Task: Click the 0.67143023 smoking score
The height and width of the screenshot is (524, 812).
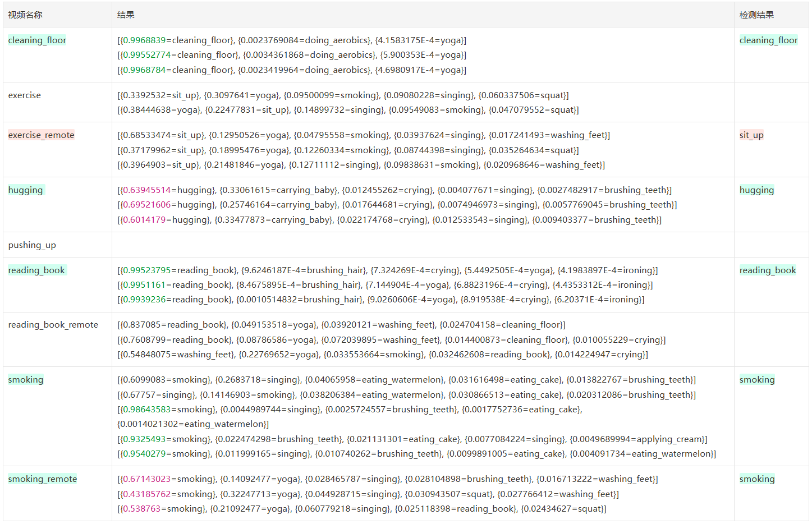Action: 146,479
